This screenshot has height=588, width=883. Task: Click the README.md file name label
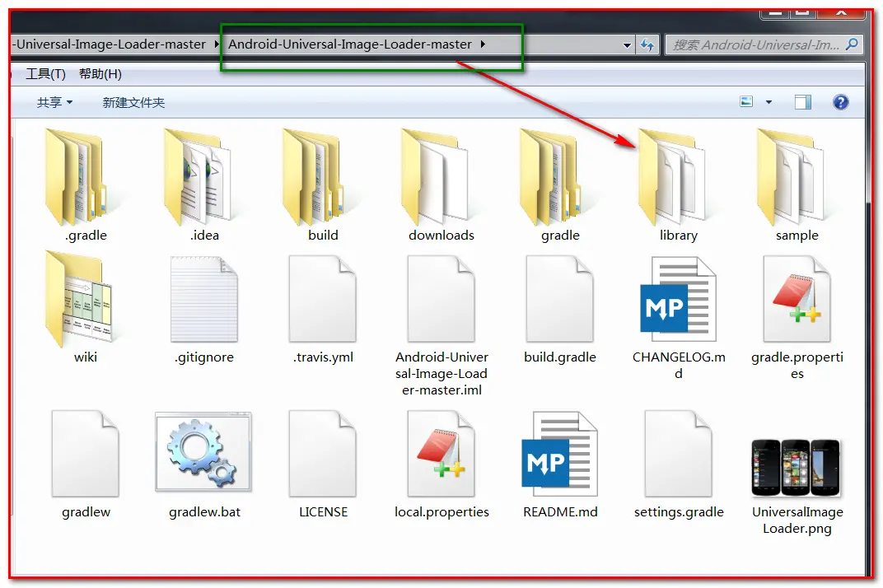coord(560,512)
